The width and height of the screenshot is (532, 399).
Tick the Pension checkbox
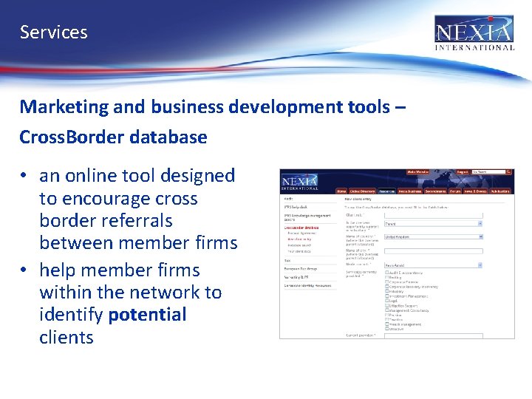click(x=386, y=316)
